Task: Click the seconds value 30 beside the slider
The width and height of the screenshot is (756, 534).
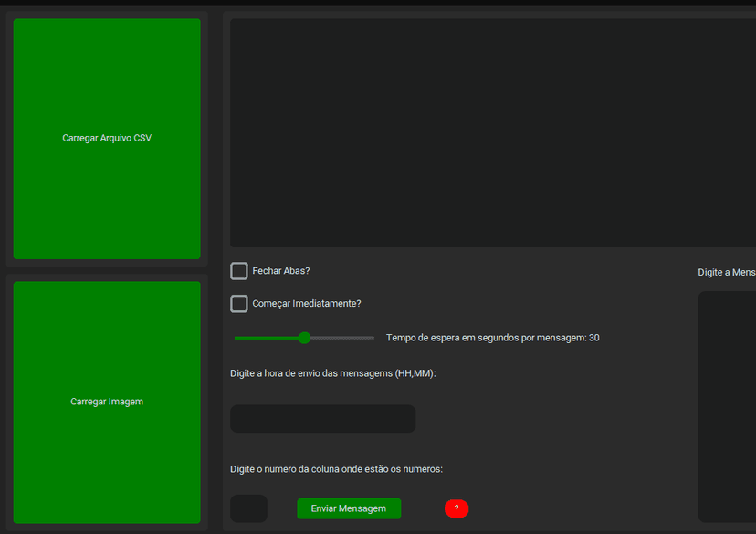Action: click(x=594, y=338)
